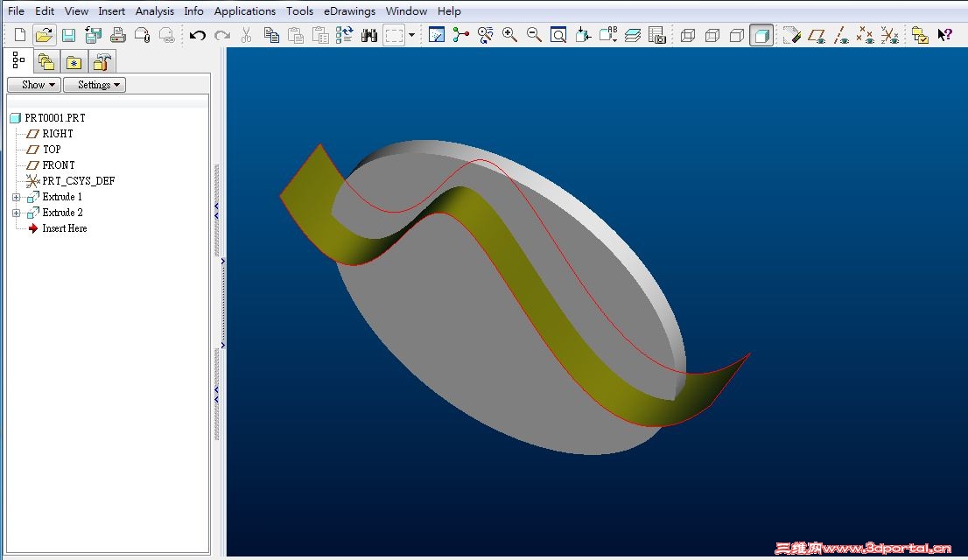Toggle coordinate systems visibility
968x560 pixels.
click(889, 35)
